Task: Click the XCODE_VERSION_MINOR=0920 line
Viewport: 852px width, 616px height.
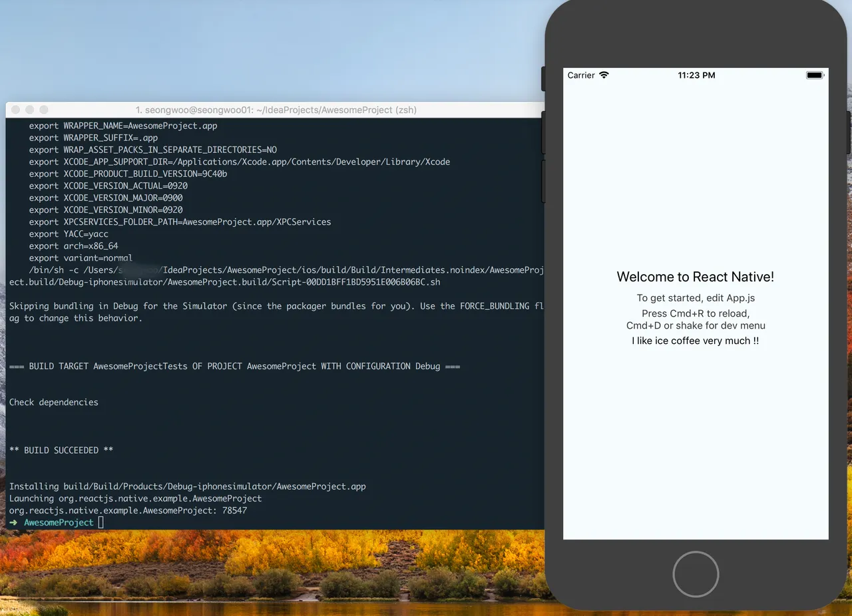Action: point(106,210)
